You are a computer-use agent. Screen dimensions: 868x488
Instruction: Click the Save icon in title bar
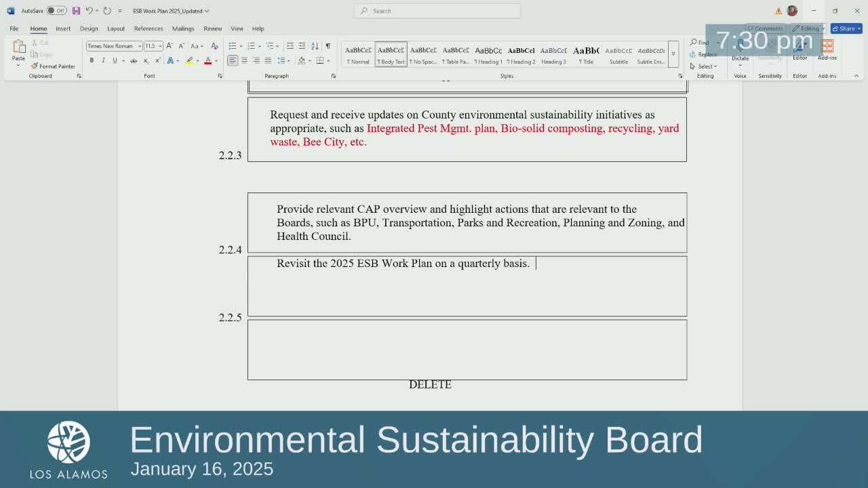[x=76, y=11]
